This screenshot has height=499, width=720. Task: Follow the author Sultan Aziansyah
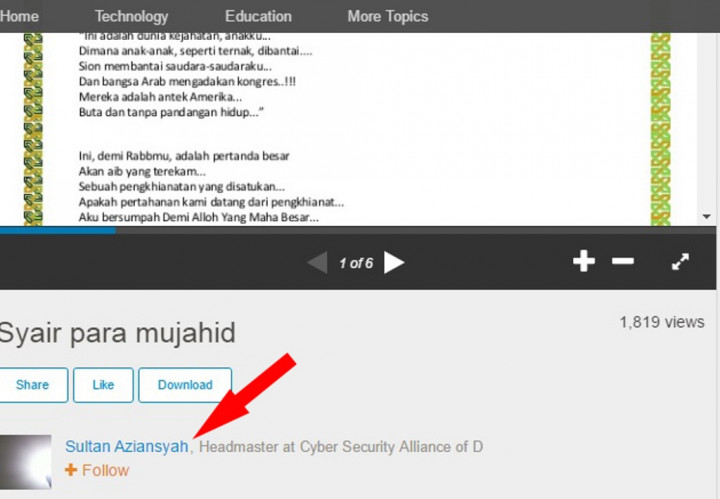[x=97, y=470]
